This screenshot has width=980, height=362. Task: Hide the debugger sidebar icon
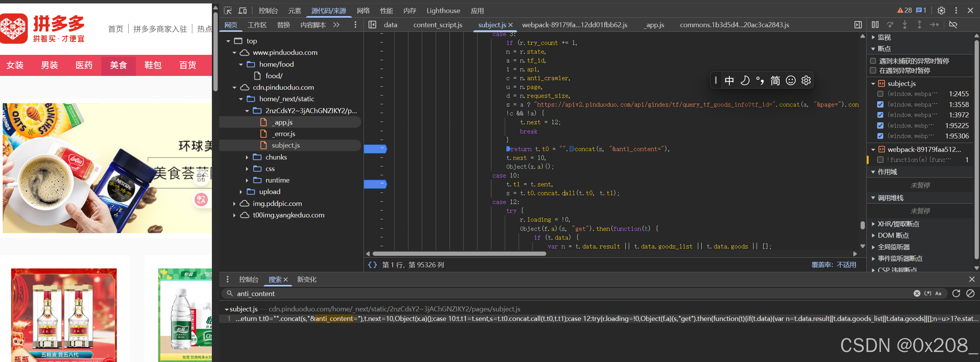pos(858,25)
